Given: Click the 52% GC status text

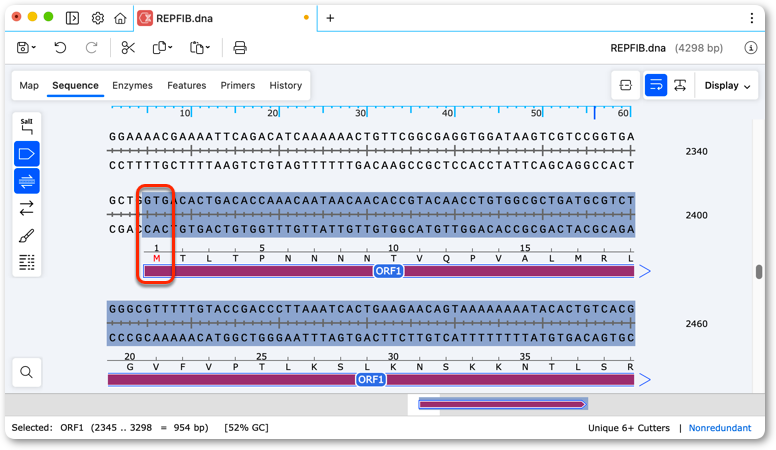Looking at the screenshot, I should 246,428.
